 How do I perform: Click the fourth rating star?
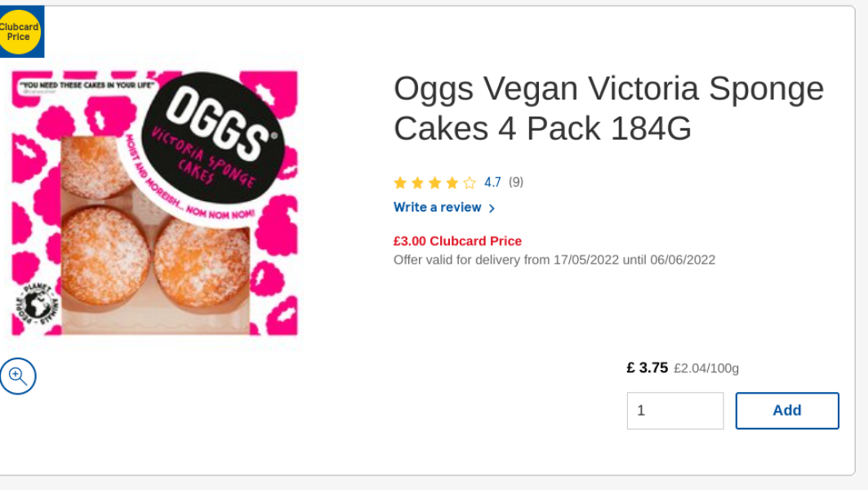(450, 183)
